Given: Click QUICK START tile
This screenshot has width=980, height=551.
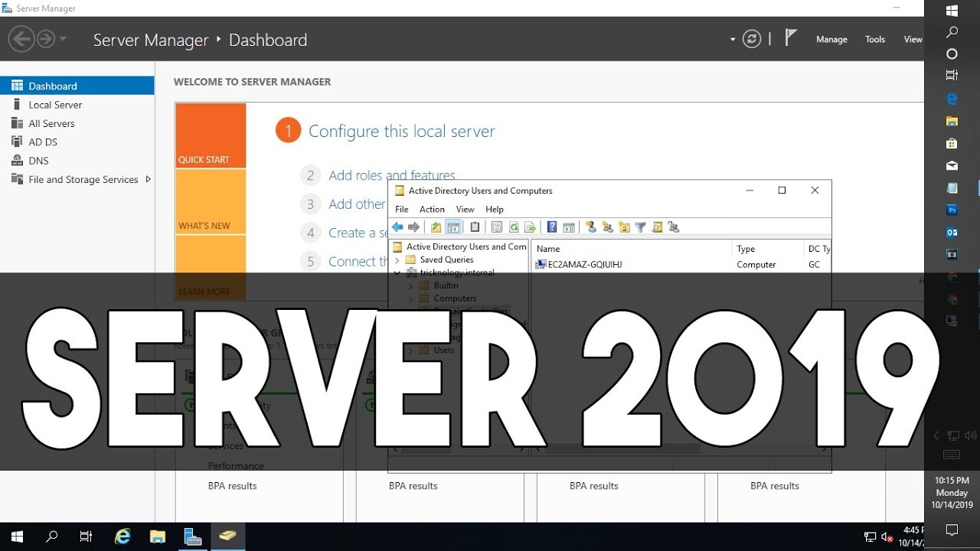Looking at the screenshot, I should coord(211,135).
